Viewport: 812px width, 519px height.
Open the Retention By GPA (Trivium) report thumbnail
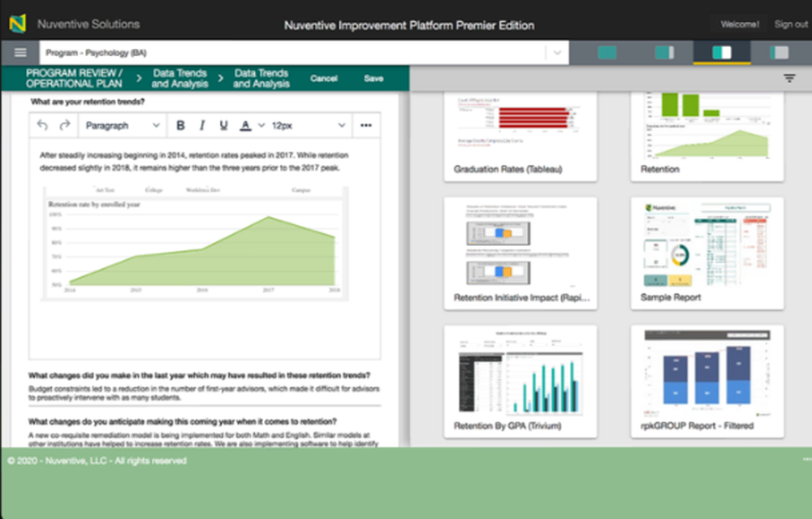point(520,380)
